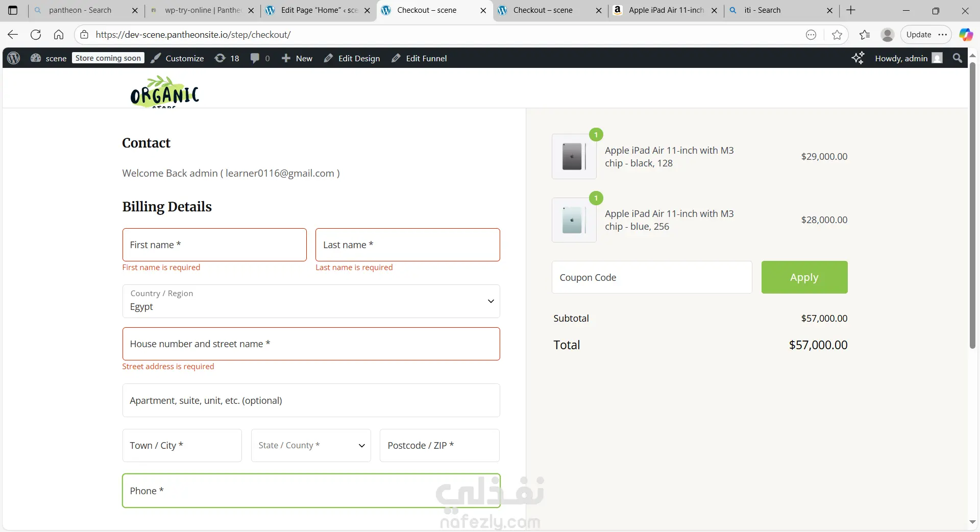The image size is (980, 532).
Task: Click the browser address bar URL
Action: [x=193, y=35]
